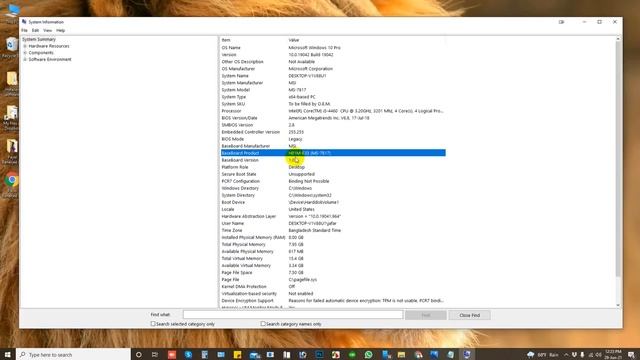Screen dimensions: 640x360
Task: Select the User Name row
Action: tap(333, 224)
